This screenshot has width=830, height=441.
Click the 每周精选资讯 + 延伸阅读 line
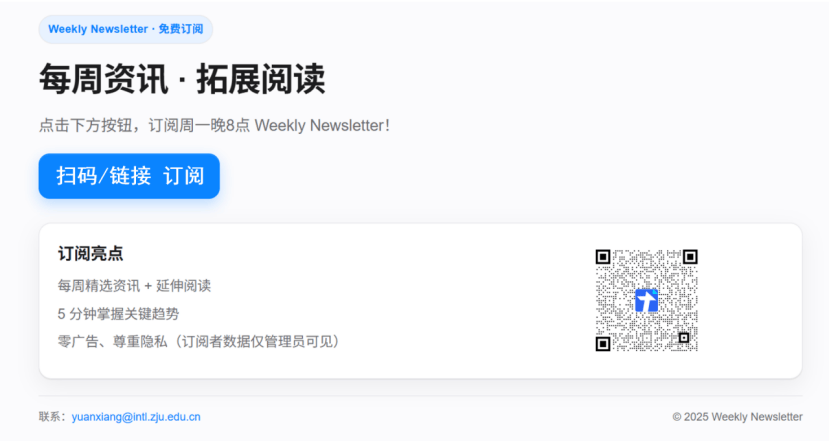point(134,286)
